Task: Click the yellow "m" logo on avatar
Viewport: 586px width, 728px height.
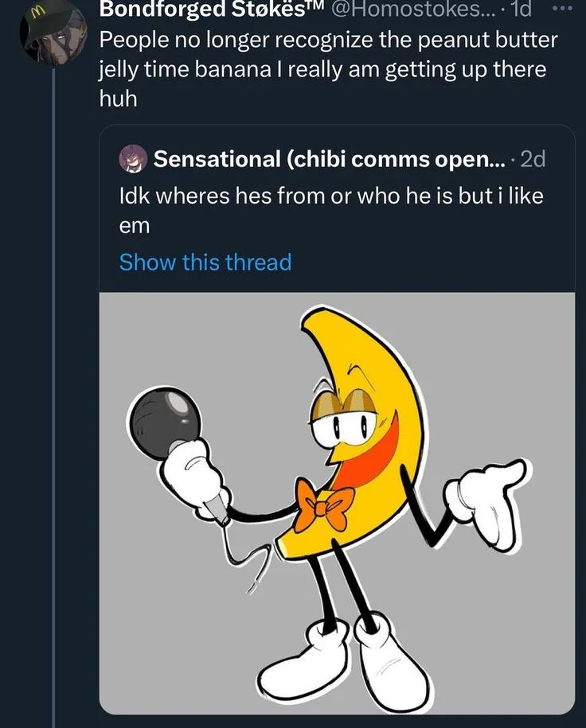Action: (x=36, y=14)
